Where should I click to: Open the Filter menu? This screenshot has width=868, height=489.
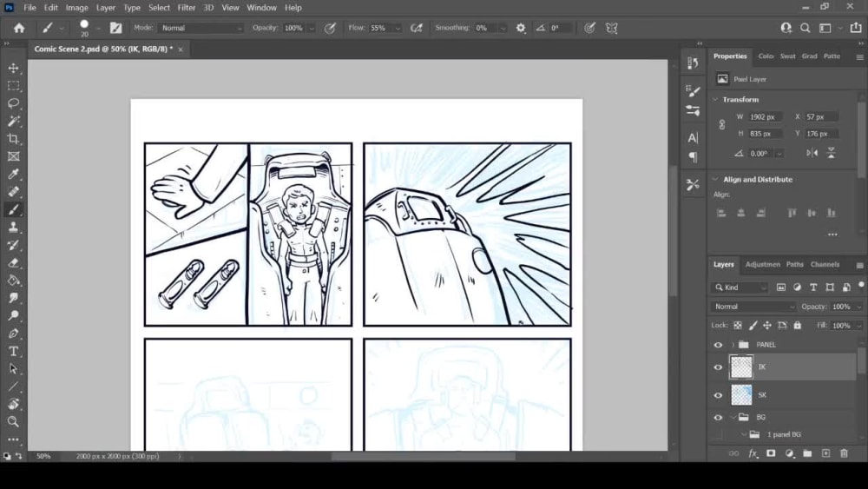[x=187, y=8]
